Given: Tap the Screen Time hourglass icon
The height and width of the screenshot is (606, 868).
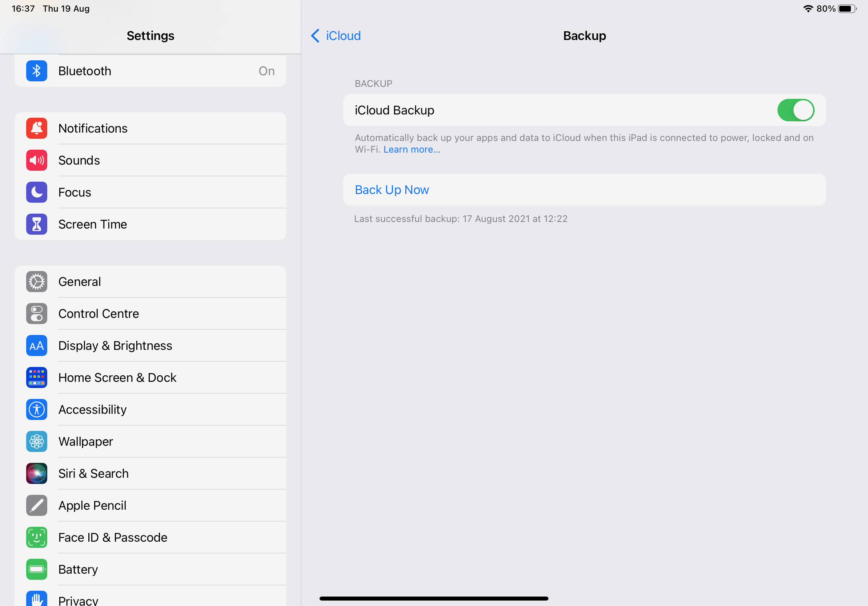Looking at the screenshot, I should (x=37, y=224).
